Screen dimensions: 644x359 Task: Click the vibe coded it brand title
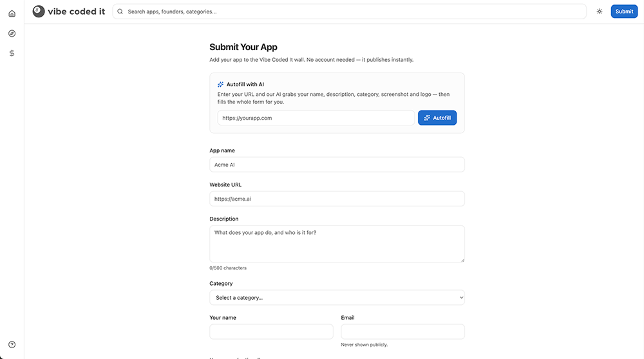[77, 12]
